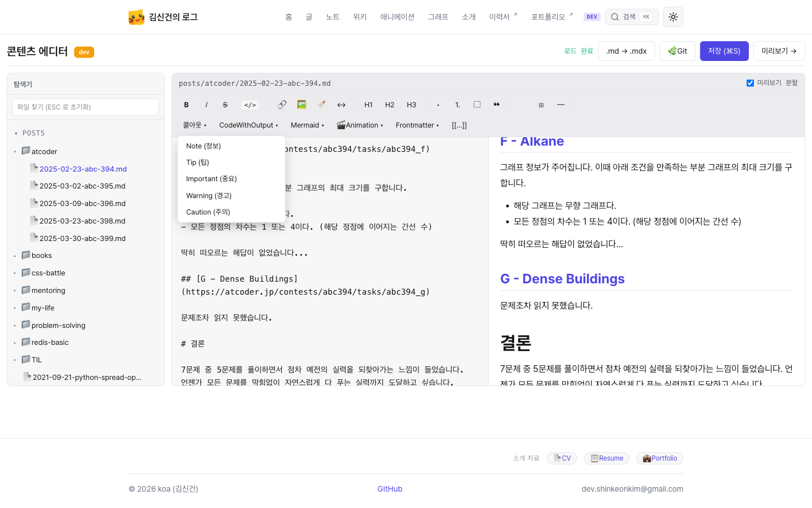The image size is (812, 508).
Task: Open the GitHub footer link
Action: point(390,489)
